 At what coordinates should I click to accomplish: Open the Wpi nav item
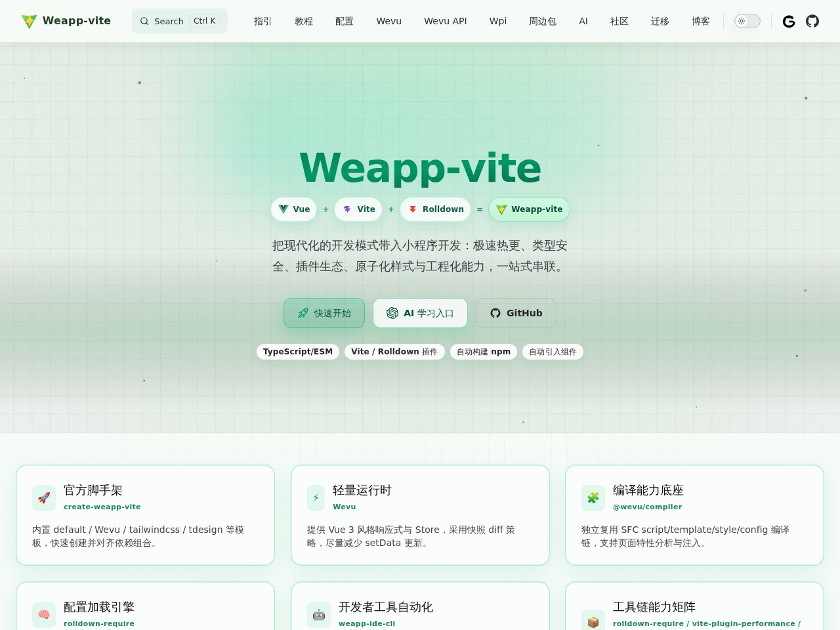(498, 21)
